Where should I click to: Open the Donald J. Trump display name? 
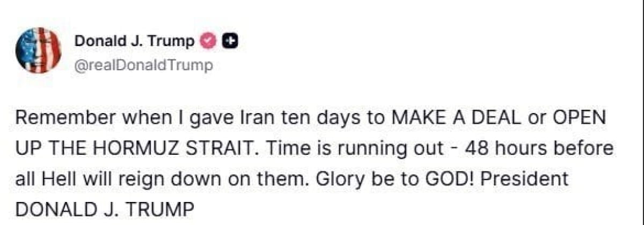[x=134, y=41]
